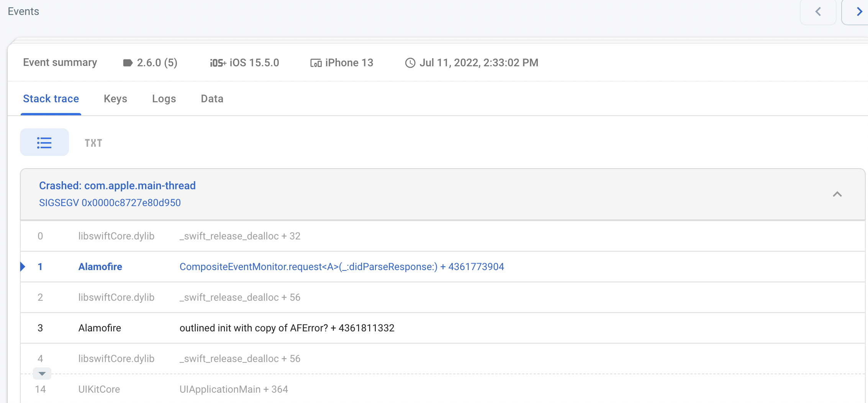Screen dimensions: 868x403
Task: Expand the hidden frames between 4 and 14
Action: tap(42, 373)
